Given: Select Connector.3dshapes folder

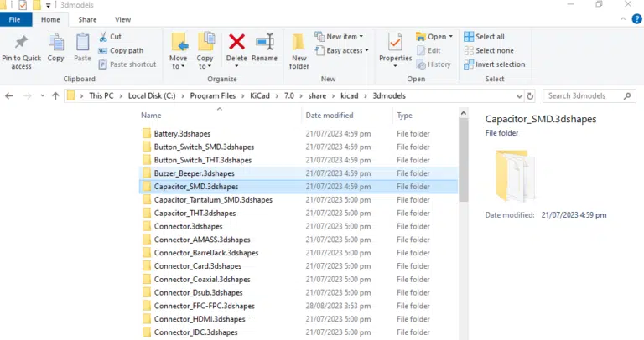Looking at the screenshot, I should pyautogui.click(x=299, y=226).
